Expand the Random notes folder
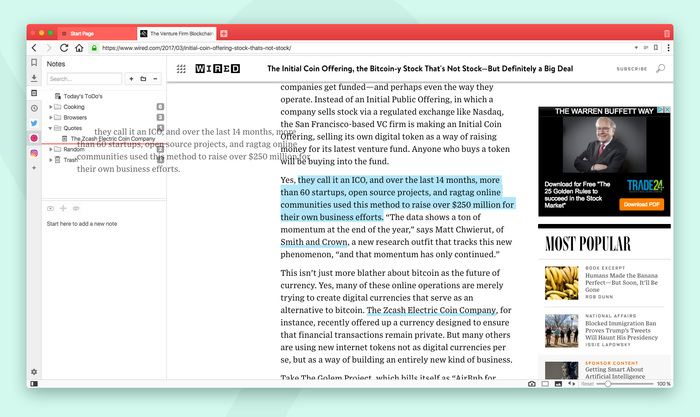Screen dimensions: 700x417 (x=50, y=149)
